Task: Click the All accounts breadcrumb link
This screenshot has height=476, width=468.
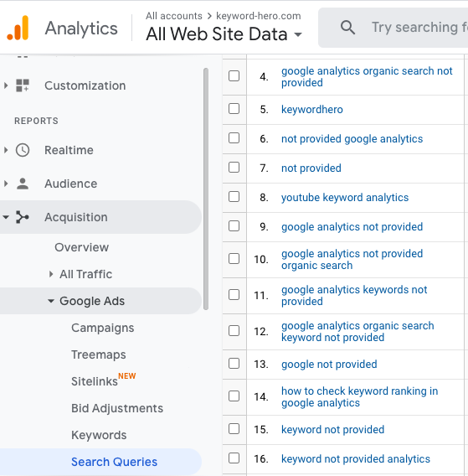Action: [174, 16]
